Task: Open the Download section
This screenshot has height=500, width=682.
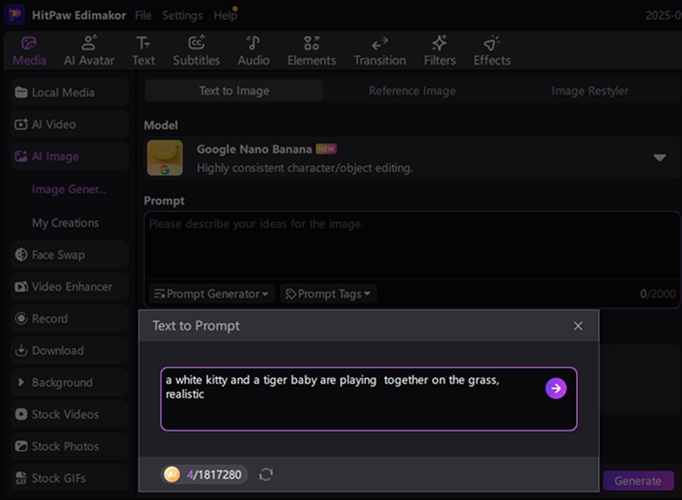Action: pos(70,350)
